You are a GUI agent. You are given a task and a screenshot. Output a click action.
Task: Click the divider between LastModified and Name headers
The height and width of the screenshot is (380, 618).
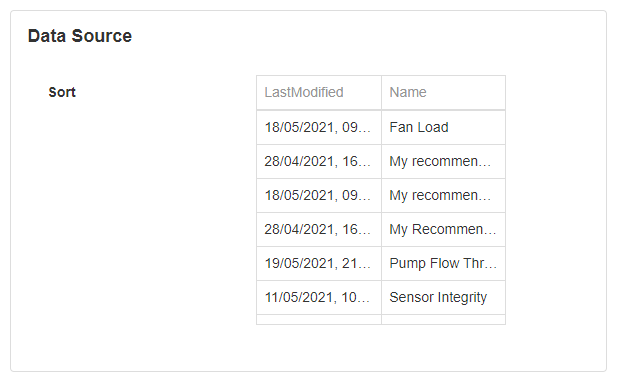(x=382, y=92)
